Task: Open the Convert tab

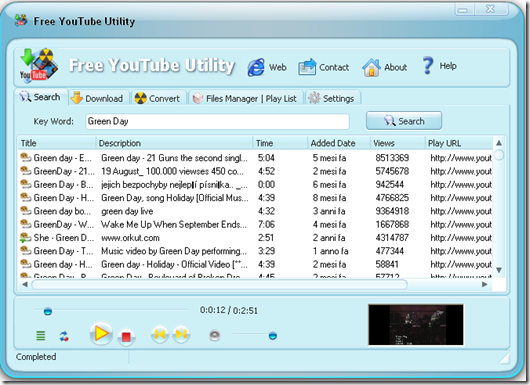Action: (x=158, y=98)
